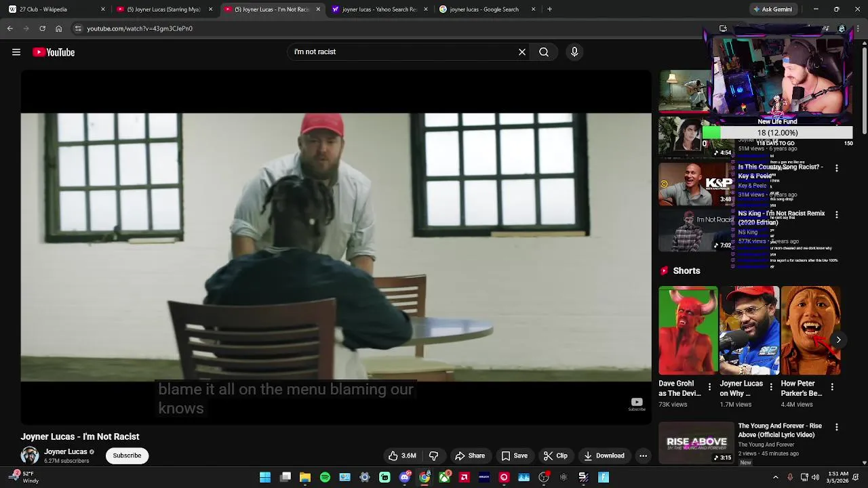This screenshot has height=488, width=868.
Task: Open options for Key & Peele video
Action: tap(837, 168)
